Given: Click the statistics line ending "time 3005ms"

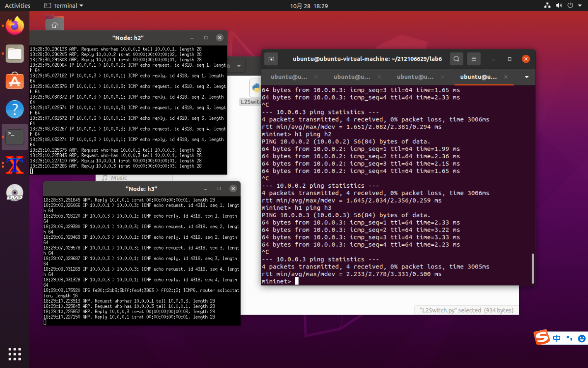Looking at the screenshot, I should (x=376, y=267).
